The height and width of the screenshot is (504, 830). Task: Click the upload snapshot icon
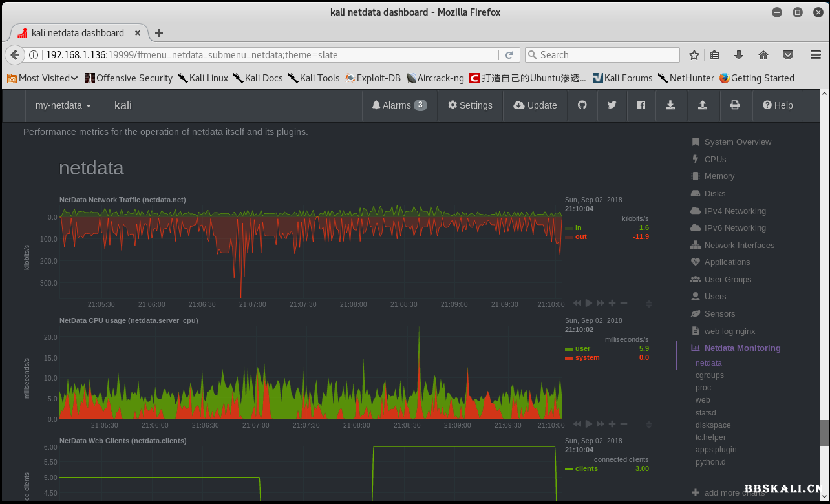pos(703,105)
